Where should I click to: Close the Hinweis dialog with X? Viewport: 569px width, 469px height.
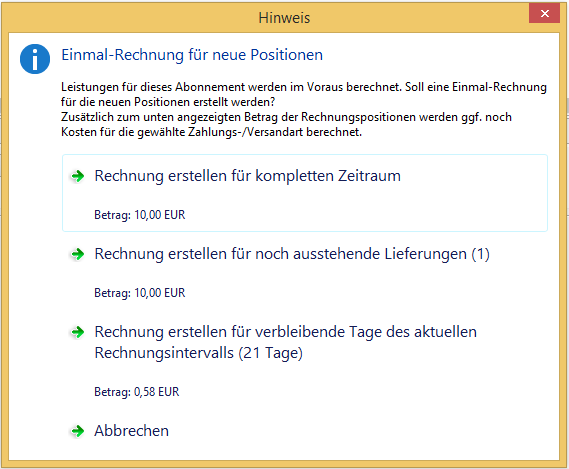544,14
